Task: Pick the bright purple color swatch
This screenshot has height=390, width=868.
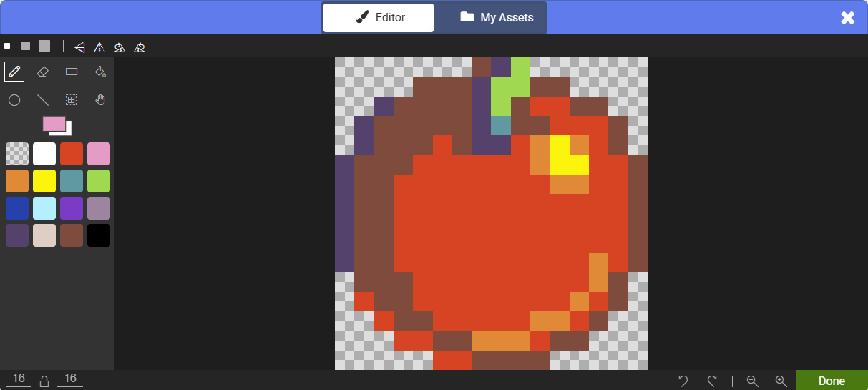Action: tap(72, 208)
